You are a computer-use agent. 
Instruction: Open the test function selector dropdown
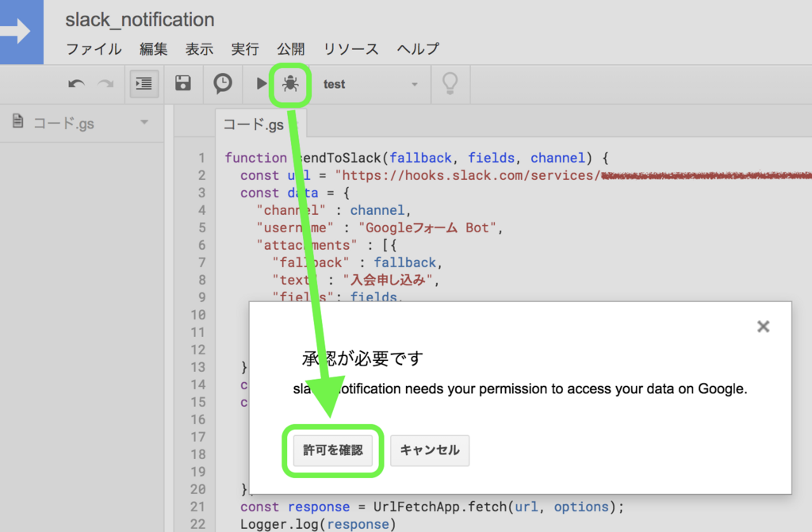pyautogui.click(x=370, y=84)
